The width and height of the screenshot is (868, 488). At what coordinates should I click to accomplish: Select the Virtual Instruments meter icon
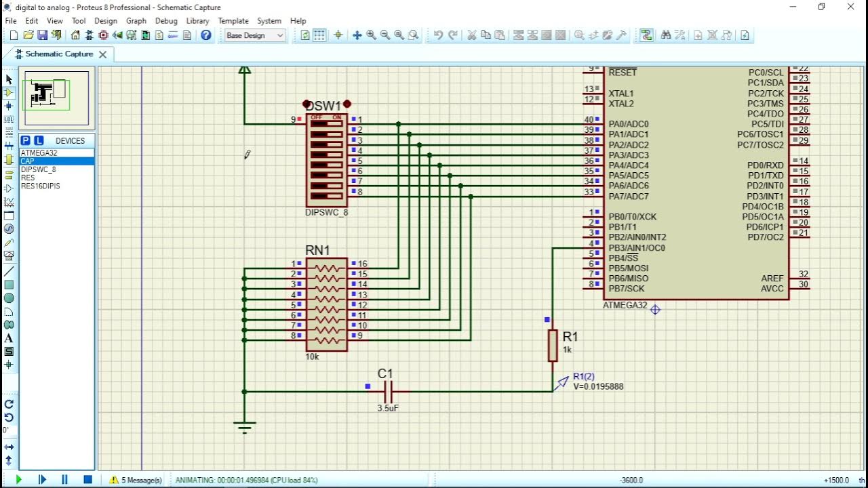pyautogui.click(x=9, y=256)
